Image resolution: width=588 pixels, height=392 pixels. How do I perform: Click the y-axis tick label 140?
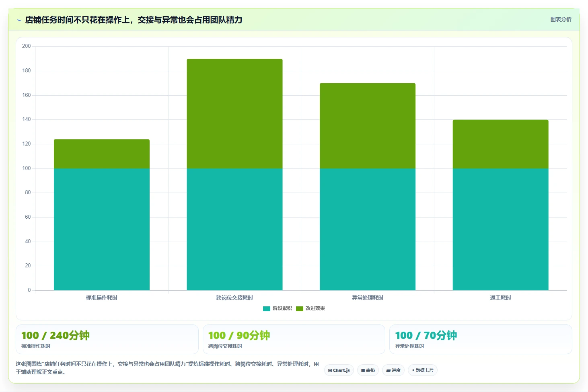click(27, 119)
